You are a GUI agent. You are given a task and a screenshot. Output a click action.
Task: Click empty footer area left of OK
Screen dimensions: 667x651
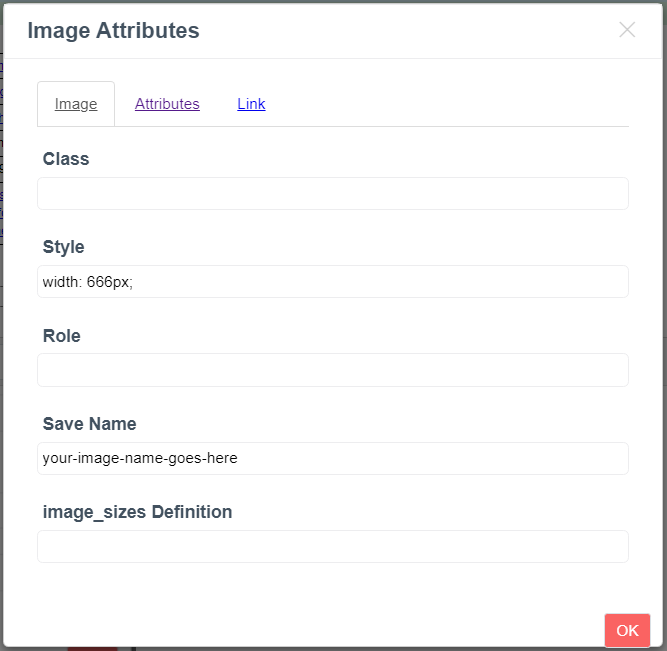[x=300, y=629]
